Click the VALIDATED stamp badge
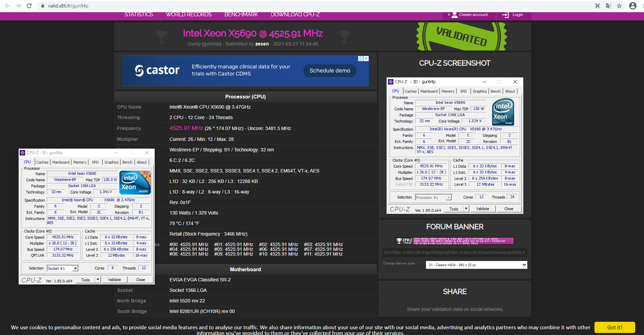This screenshot has height=335, width=644. [462, 37]
